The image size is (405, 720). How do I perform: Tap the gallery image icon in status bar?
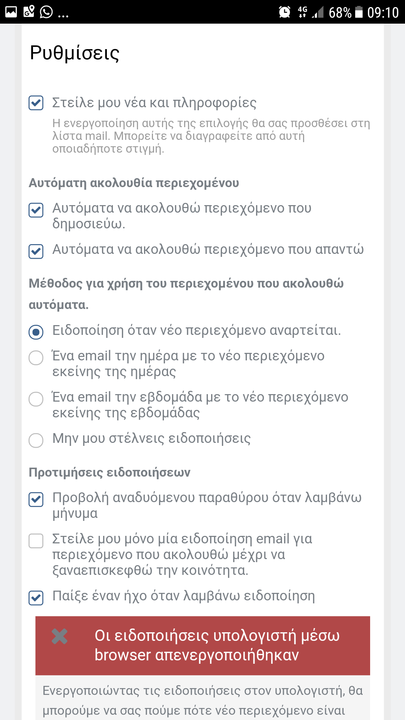point(11,12)
